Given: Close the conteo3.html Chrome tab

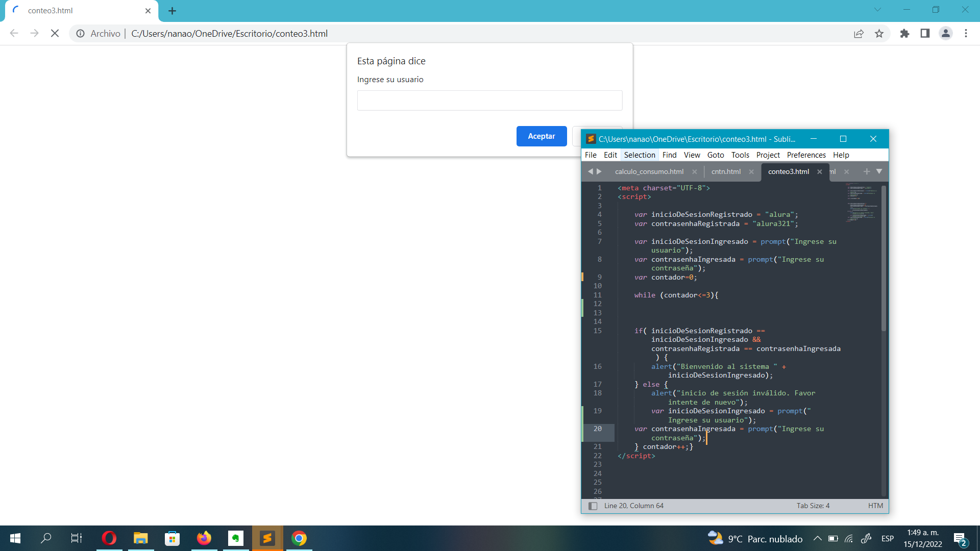Looking at the screenshot, I should tap(148, 11).
